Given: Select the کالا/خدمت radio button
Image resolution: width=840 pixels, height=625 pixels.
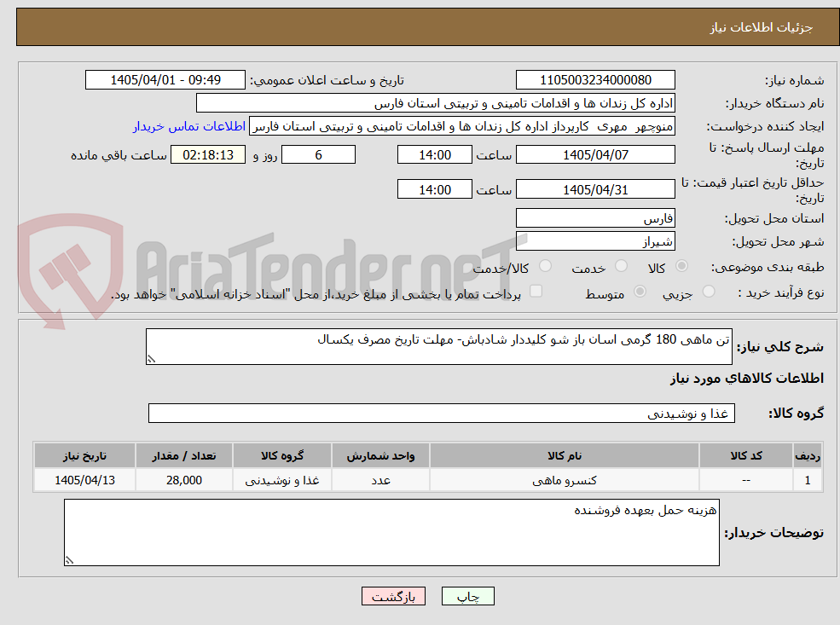Looking at the screenshot, I should [545, 266].
